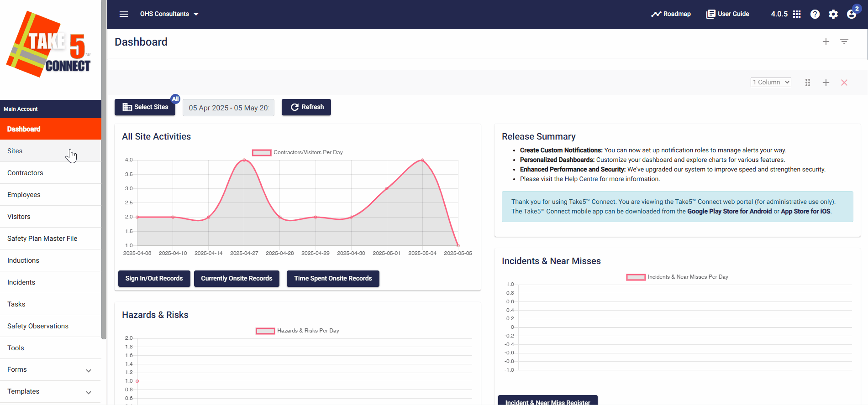Viewport: 868px width, 405px height.
Task: Open the hamburger navigation menu
Action: click(x=124, y=14)
